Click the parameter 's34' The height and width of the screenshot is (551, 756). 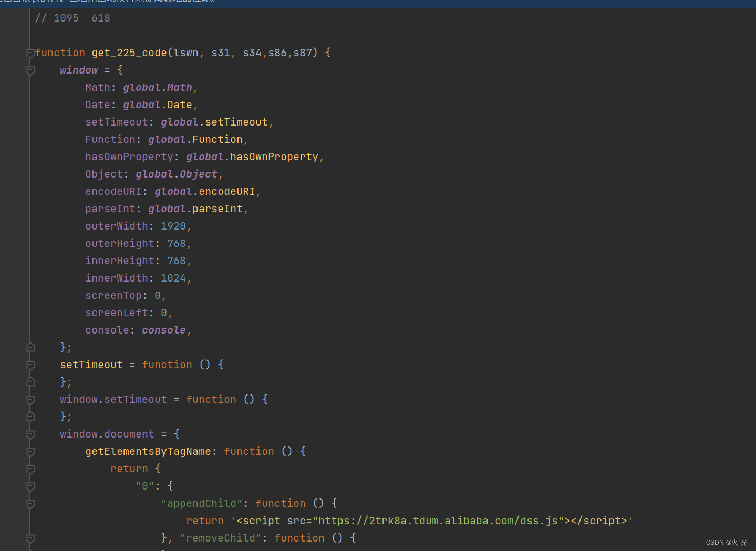point(252,53)
